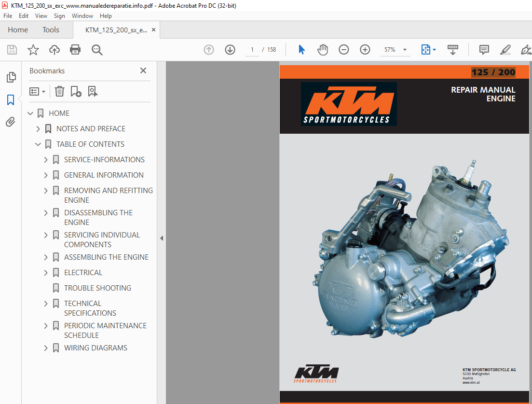Open the Window menu
The height and width of the screenshot is (404, 532).
click(82, 16)
